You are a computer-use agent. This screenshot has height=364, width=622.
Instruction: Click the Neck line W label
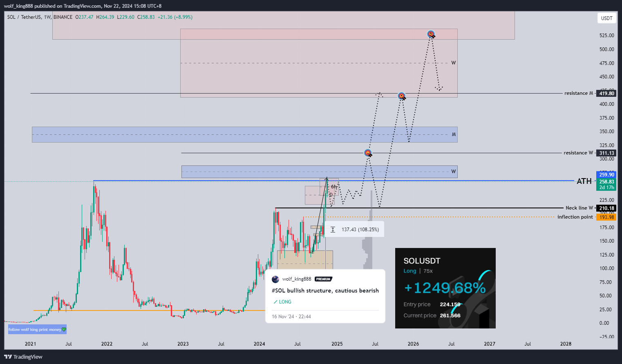pyautogui.click(x=579, y=208)
